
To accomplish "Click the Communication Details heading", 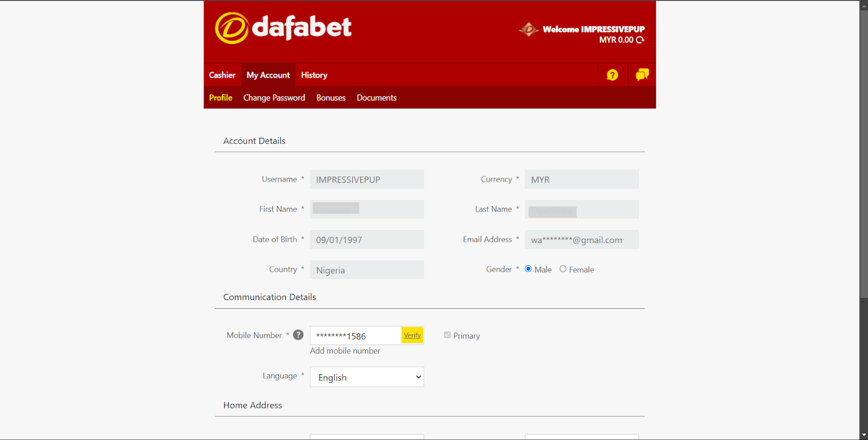I will click(270, 297).
